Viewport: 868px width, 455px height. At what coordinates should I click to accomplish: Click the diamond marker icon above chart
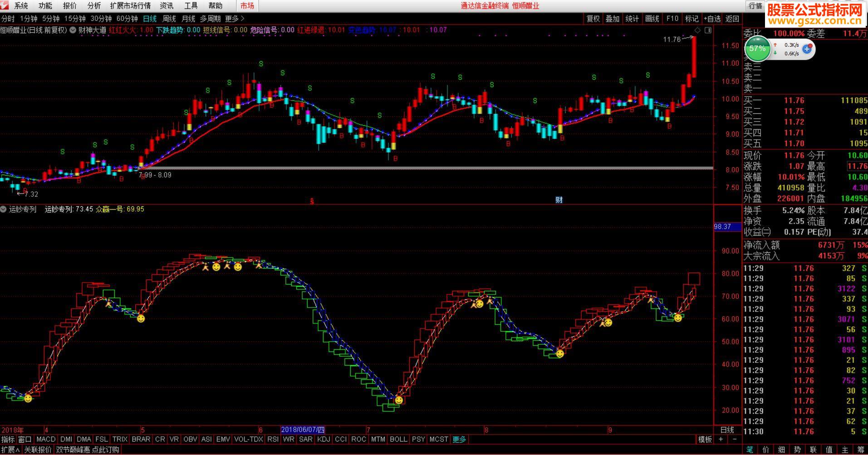point(698,30)
